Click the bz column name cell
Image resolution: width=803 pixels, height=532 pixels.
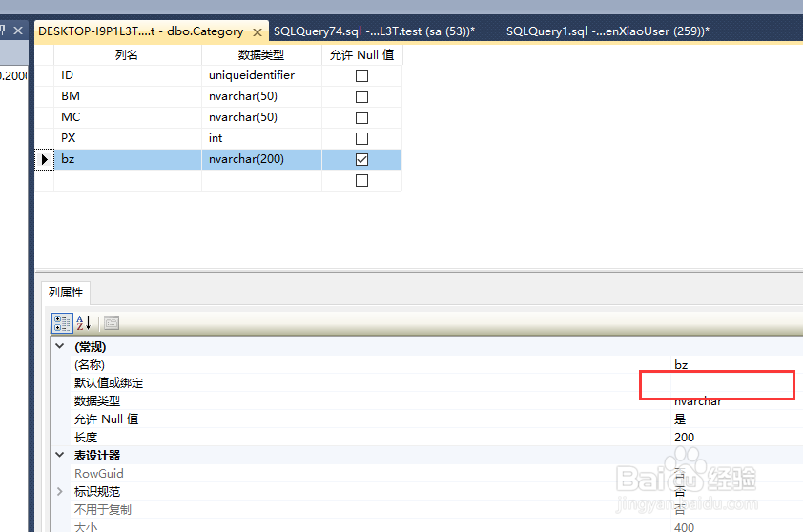point(128,159)
